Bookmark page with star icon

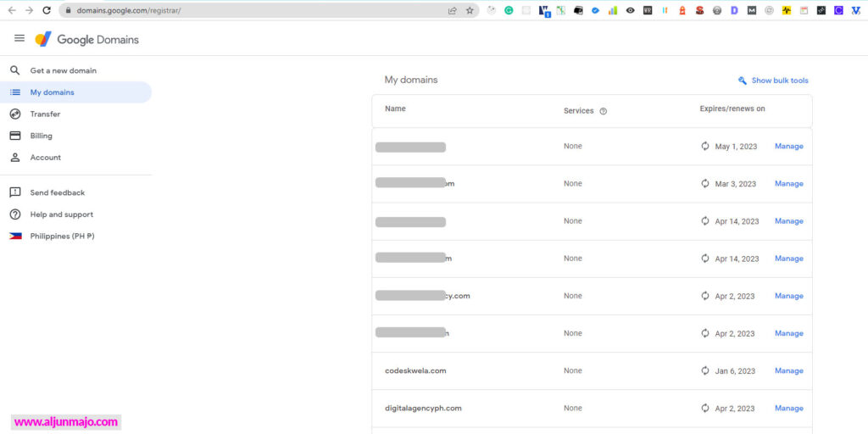click(x=470, y=10)
